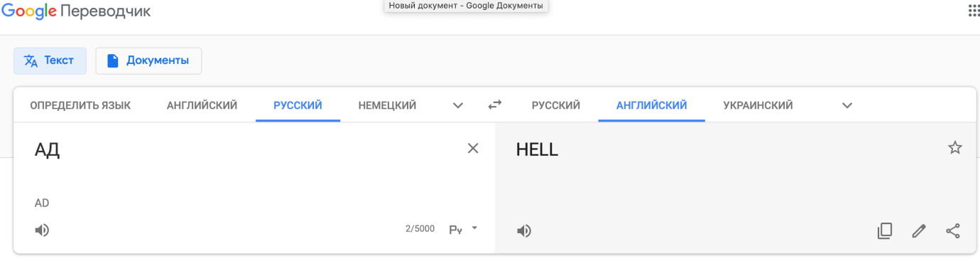980x261 pixels.
Task: Copy the translation to clipboard
Action: tap(884, 230)
